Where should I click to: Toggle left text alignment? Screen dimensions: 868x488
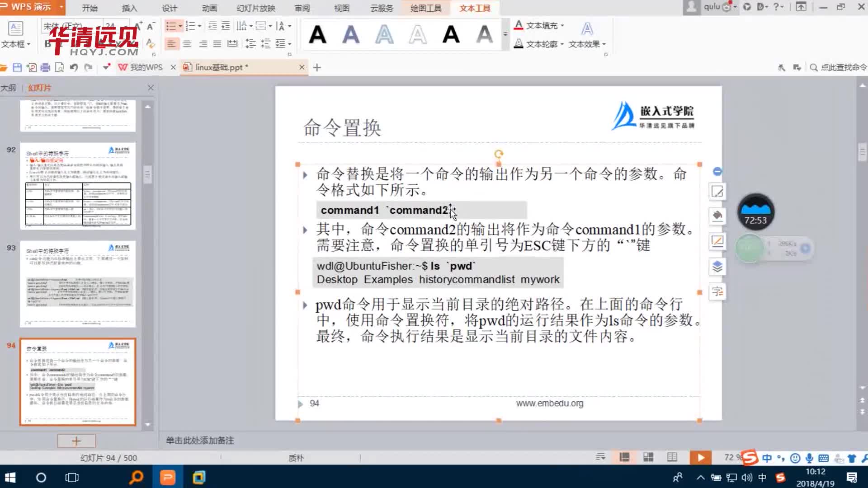171,44
